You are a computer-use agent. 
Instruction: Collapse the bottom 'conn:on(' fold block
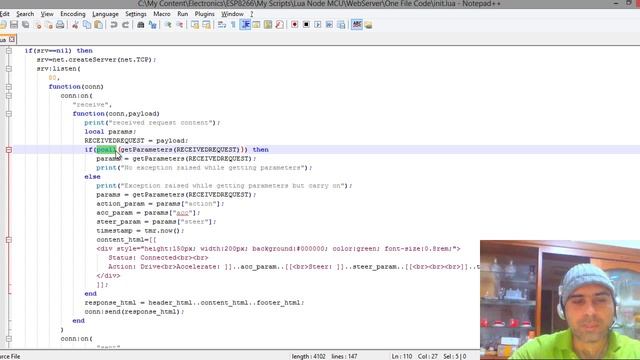click(9, 339)
